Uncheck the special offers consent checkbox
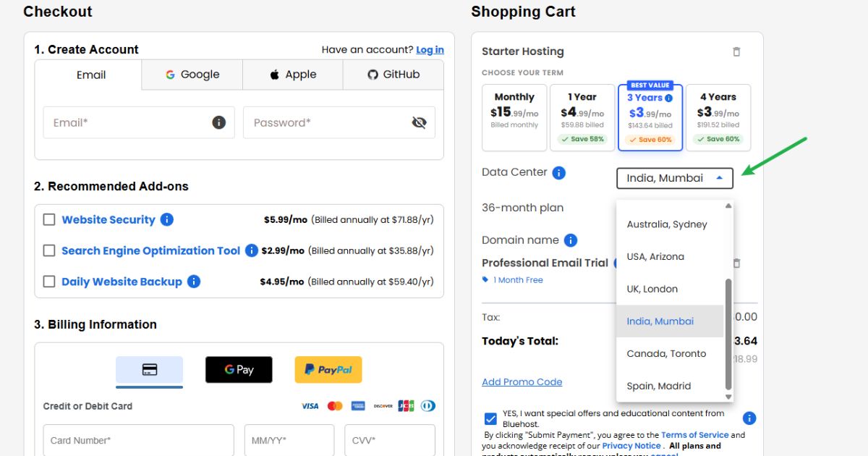The height and width of the screenshot is (456, 868). point(491,418)
